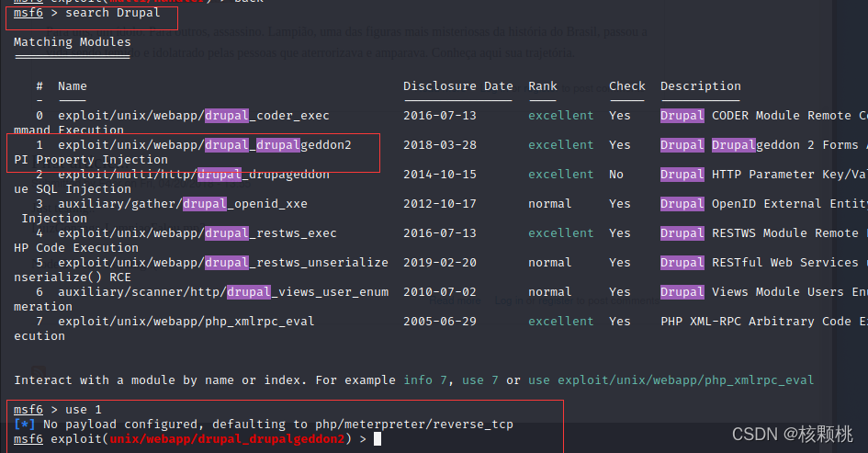Click 'HP Code Execution' wrapped text
Screen dimensions: 868x453
[x=76, y=248]
